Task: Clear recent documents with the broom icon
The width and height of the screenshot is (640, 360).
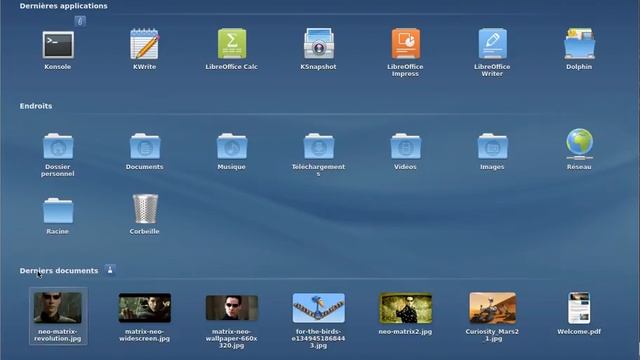Action: coord(110,270)
